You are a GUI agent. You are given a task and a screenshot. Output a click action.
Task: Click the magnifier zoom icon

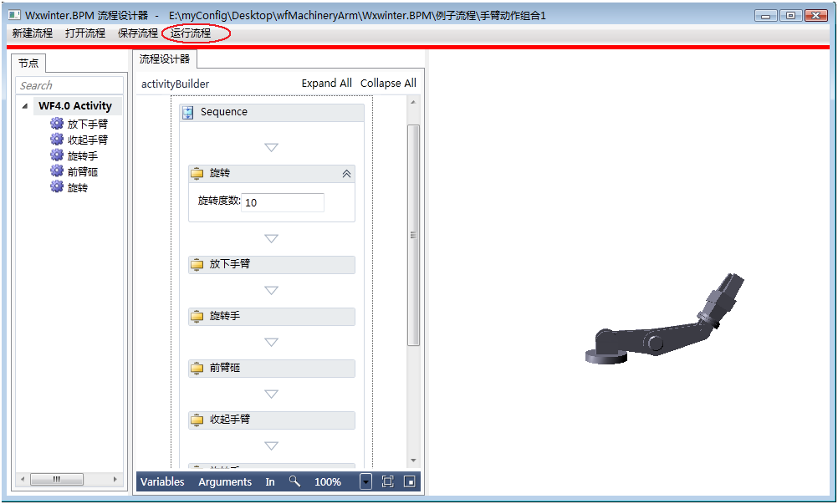294,481
